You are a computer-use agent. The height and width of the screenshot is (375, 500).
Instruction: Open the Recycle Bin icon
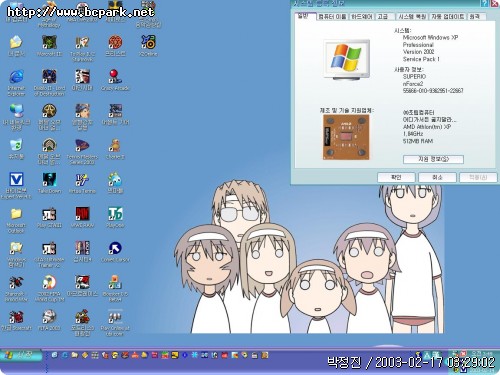pos(16,146)
